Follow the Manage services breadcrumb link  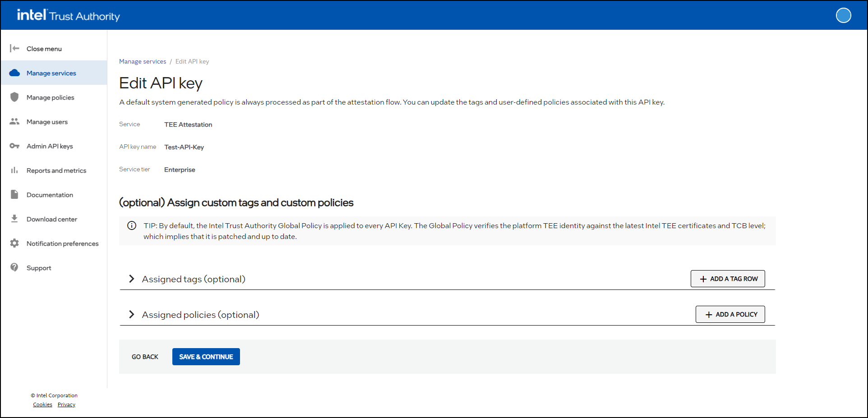pyautogui.click(x=143, y=61)
